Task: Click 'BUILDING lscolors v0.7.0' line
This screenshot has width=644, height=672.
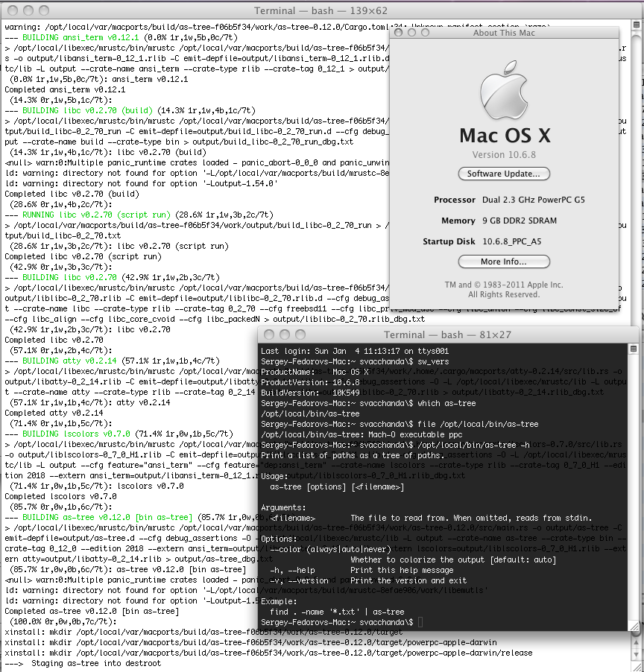Action: [x=119, y=434]
